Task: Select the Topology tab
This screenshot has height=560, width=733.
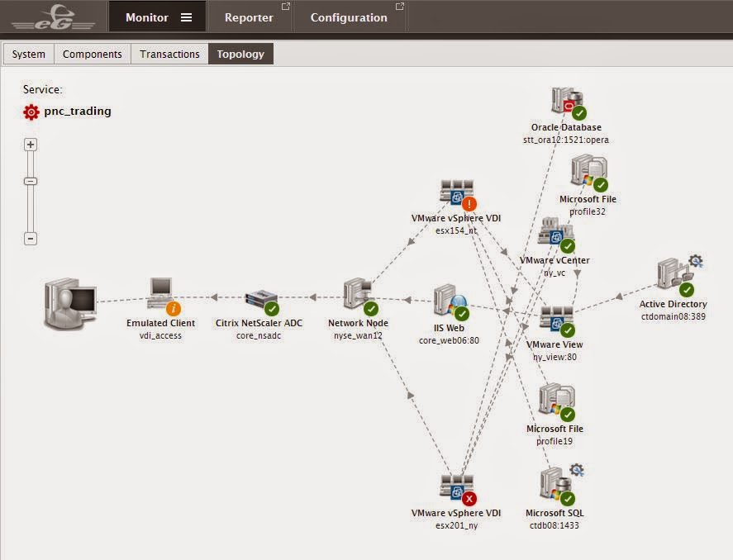Action: [240, 54]
